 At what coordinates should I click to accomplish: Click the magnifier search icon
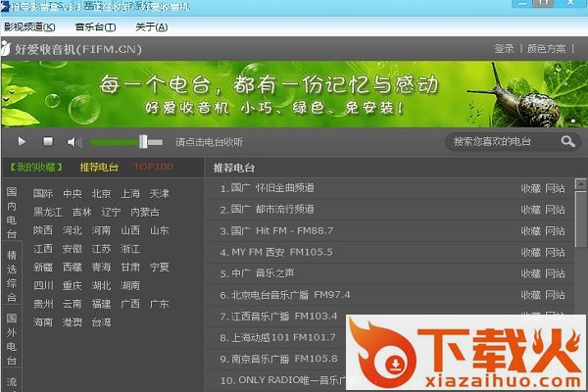[x=567, y=141]
